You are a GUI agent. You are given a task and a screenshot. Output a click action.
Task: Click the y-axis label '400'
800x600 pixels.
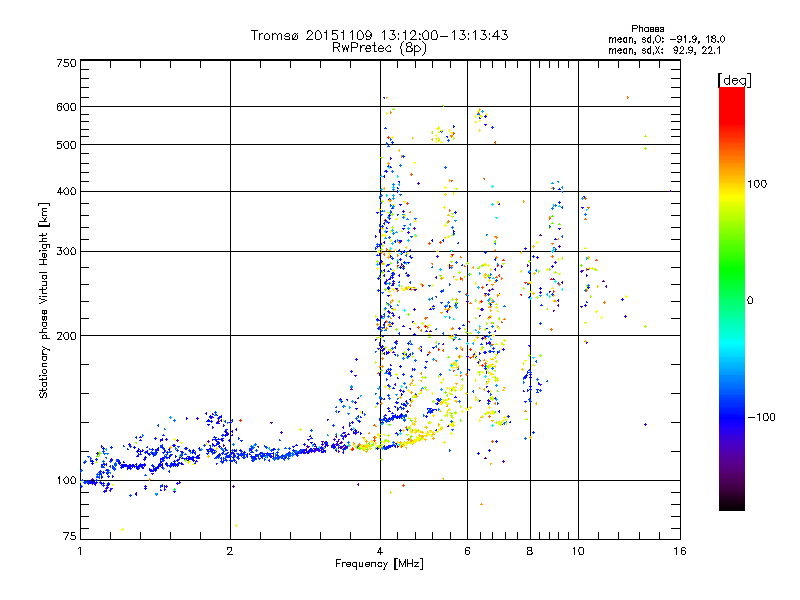66,191
